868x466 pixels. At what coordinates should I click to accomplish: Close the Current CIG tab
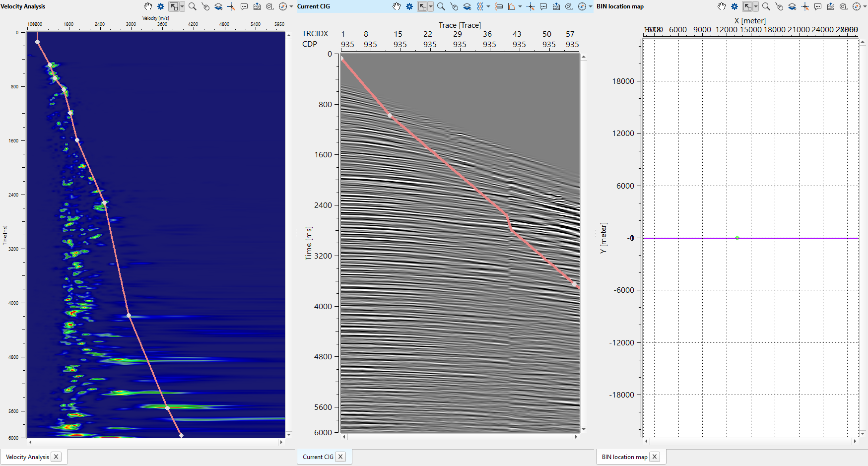tap(340, 457)
